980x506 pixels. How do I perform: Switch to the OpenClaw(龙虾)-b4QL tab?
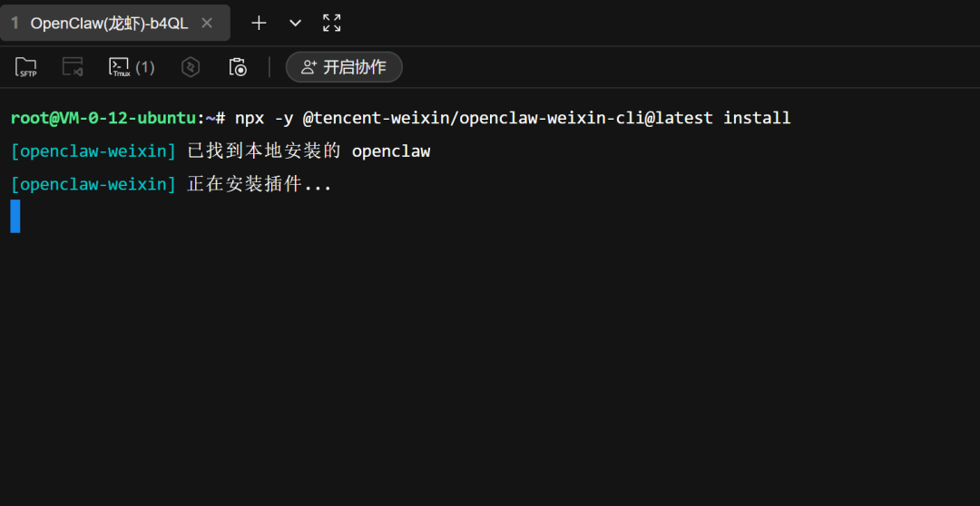coord(109,23)
